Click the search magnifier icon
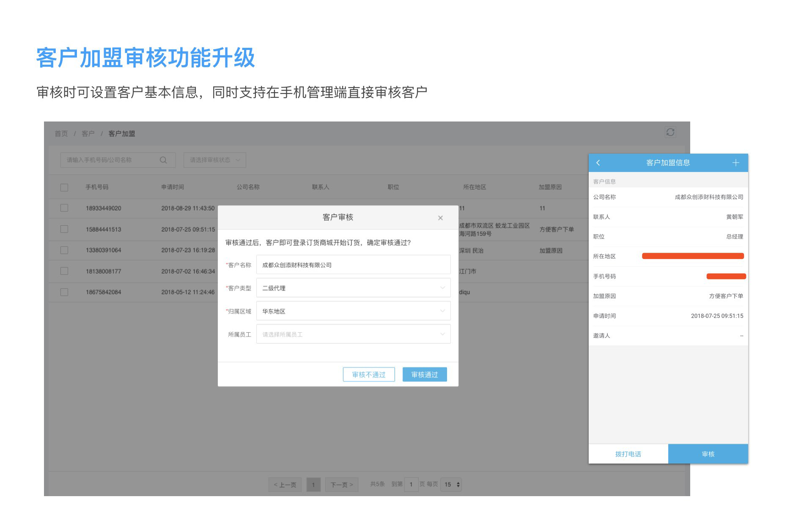 pos(163,160)
